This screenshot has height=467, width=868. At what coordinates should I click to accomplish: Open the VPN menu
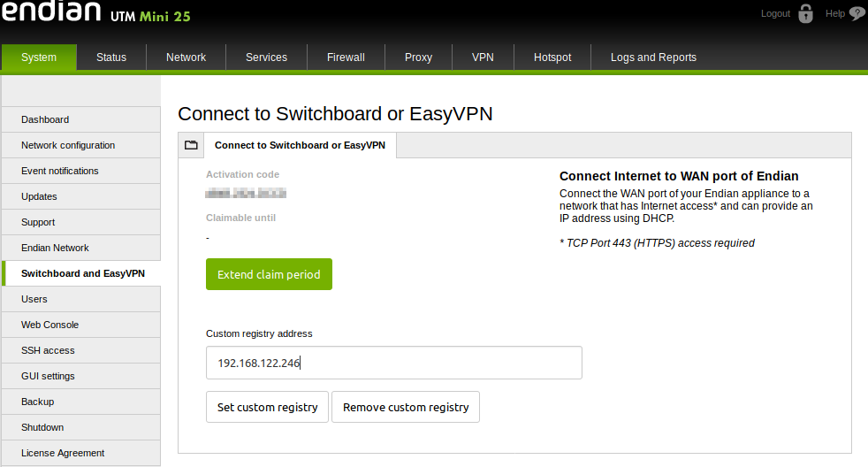pos(483,57)
